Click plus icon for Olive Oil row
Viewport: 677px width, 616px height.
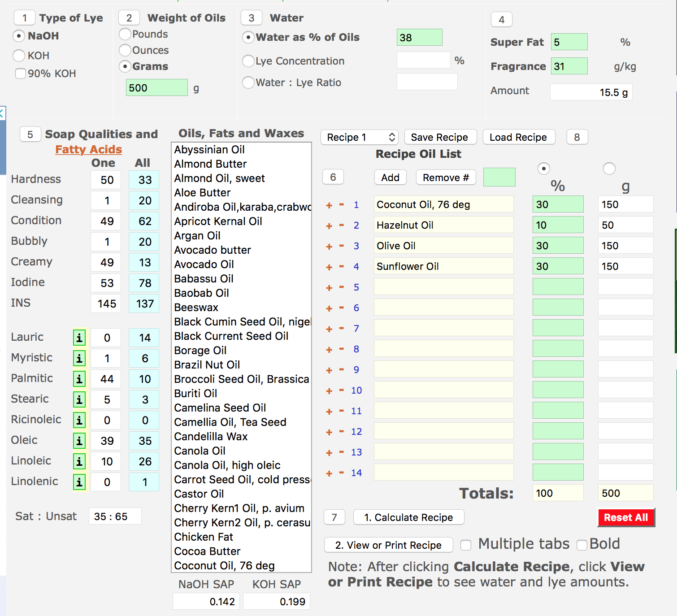click(x=329, y=247)
